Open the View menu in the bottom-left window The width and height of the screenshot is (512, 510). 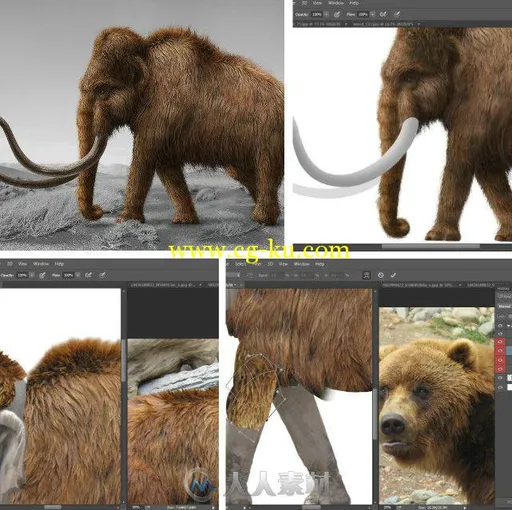tap(22, 264)
